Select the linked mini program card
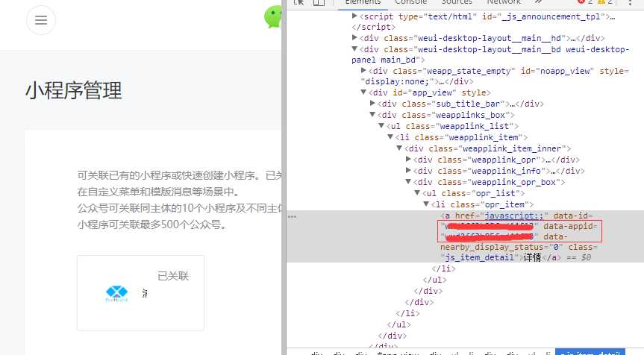644x355 pixels. 140,292
